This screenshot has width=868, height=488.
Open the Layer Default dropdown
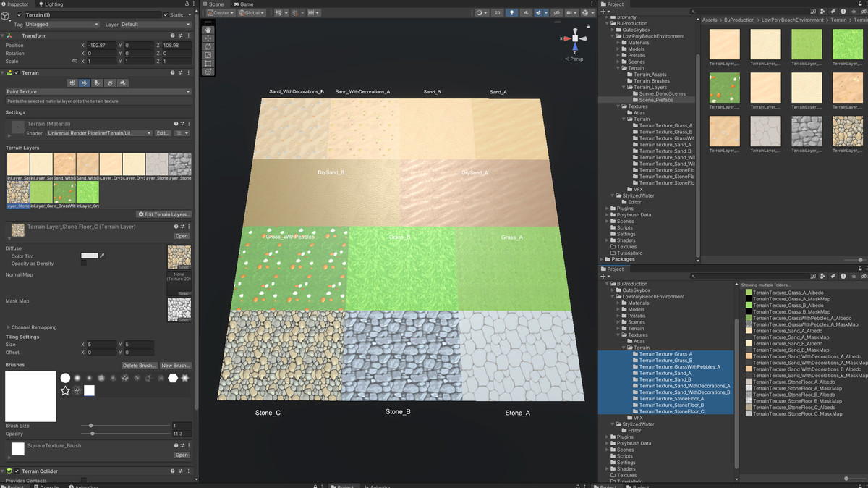tap(156, 25)
